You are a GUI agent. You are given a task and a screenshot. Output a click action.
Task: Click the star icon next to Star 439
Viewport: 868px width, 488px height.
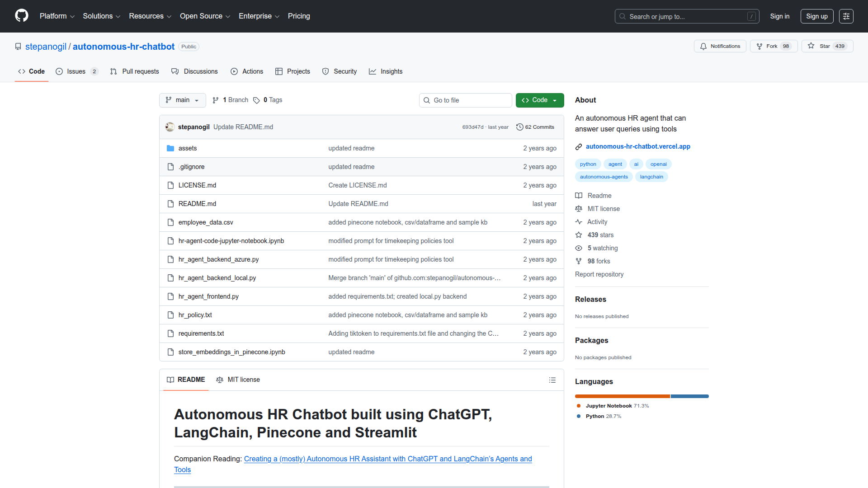point(811,46)
